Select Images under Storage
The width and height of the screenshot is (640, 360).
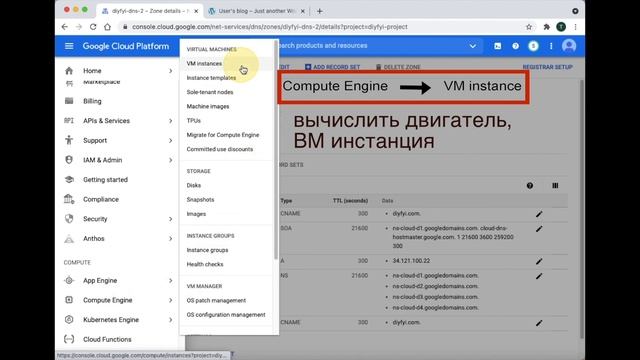[x=196, y=214]
